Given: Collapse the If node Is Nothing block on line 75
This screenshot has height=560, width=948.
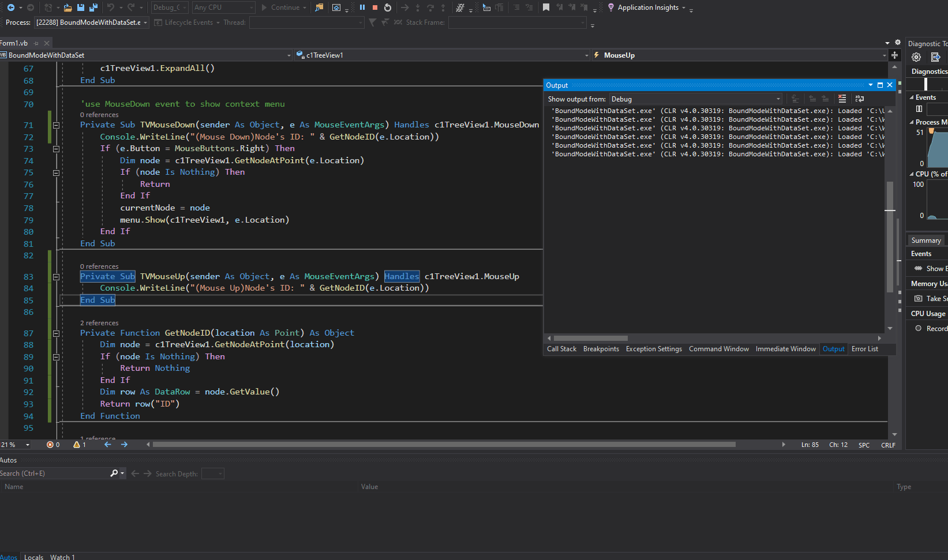Looking at the screenshot, I should (56, 172).
